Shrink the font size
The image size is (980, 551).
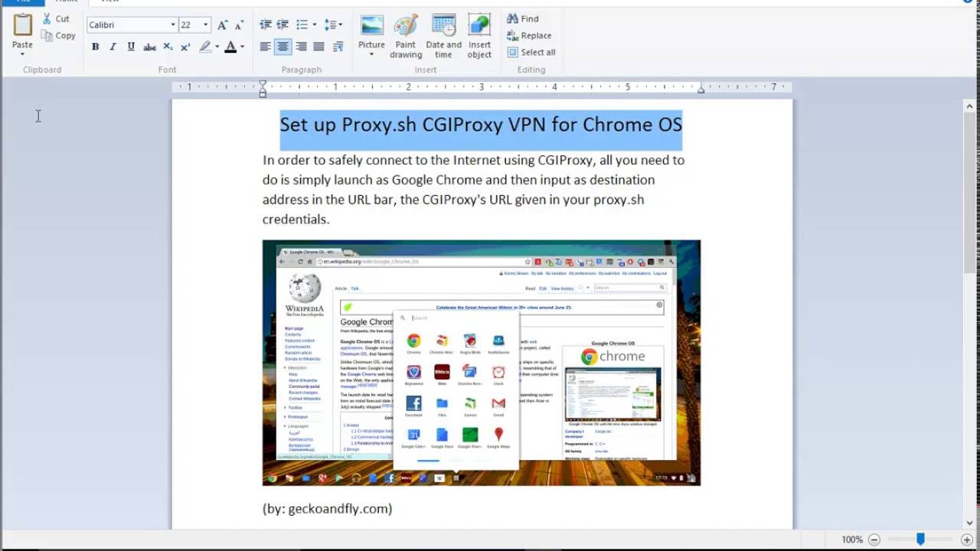point(239,25)
